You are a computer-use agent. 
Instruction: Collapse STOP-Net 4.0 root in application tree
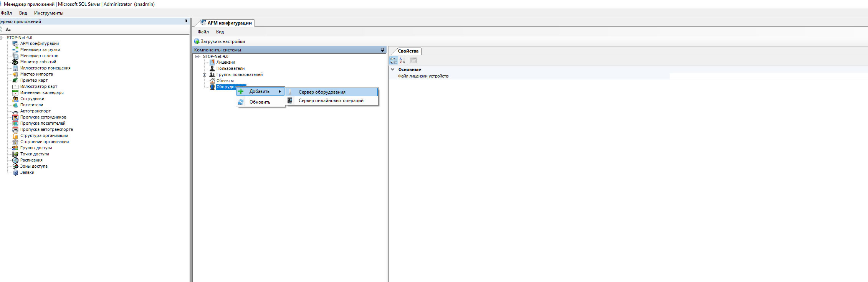click(x=2, y=38)
